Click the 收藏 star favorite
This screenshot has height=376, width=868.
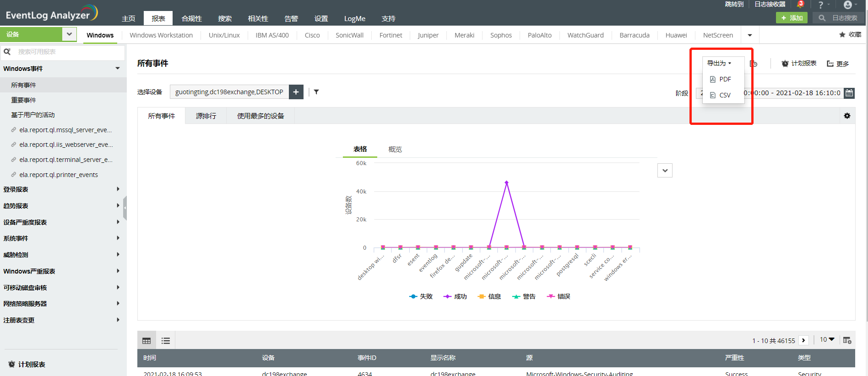point(850,35)
